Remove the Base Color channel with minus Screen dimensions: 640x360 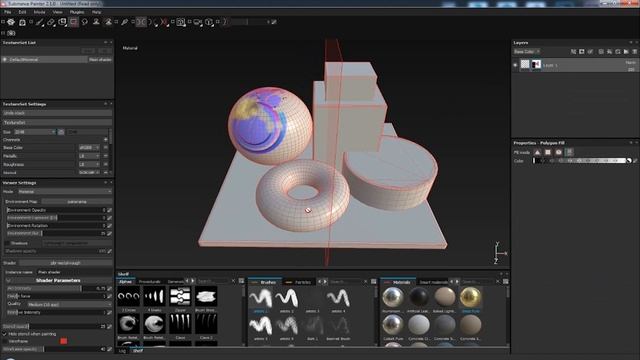click(x=106, y=147)
